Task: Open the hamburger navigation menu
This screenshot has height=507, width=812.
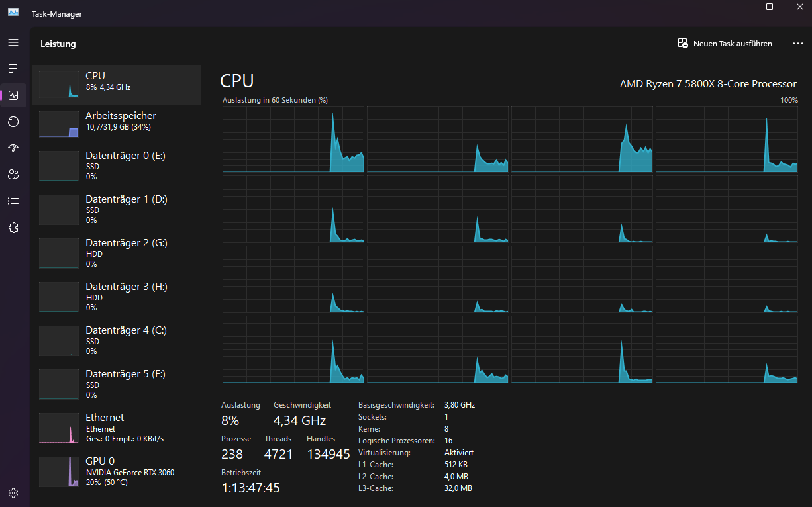Action: tap(13, 42)
